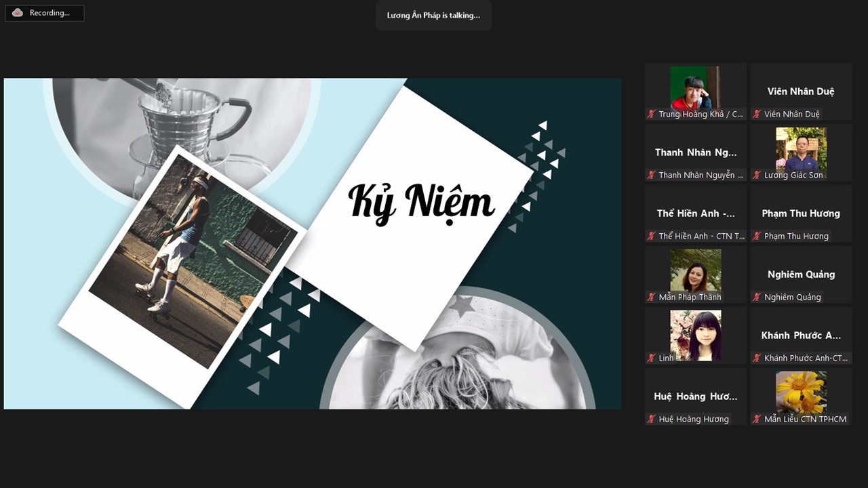Click muted mic icon in Nghiêm Quảng's tile
Screen dimensions: 868x488
[x=757, y=297]
